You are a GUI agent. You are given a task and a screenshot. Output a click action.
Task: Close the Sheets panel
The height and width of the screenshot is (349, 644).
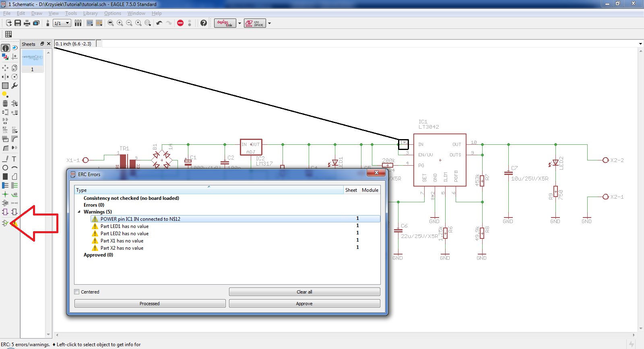(49, 44)
